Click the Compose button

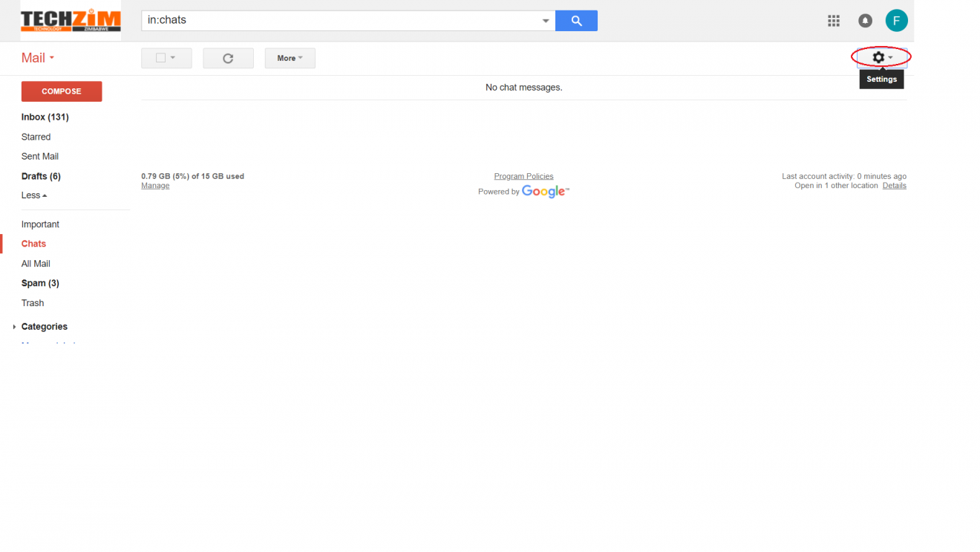tap(62, 91)
